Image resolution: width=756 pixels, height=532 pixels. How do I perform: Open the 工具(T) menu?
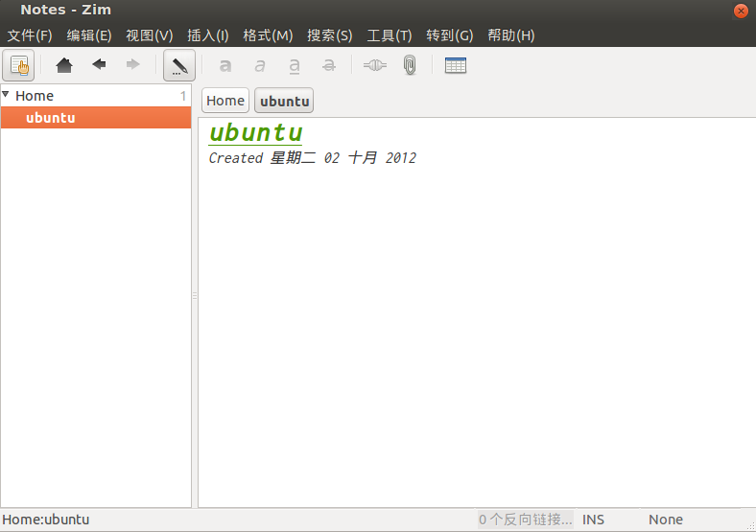pos(390,35)
